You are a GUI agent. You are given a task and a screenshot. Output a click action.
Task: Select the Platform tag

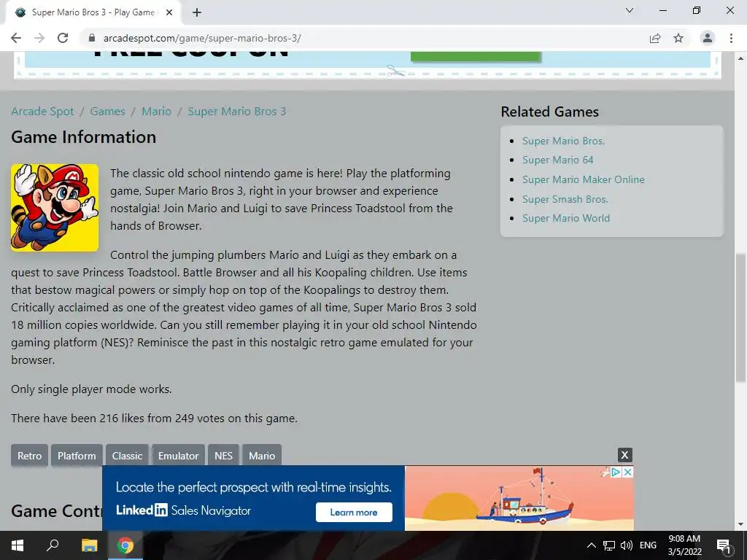coord(77,456)
